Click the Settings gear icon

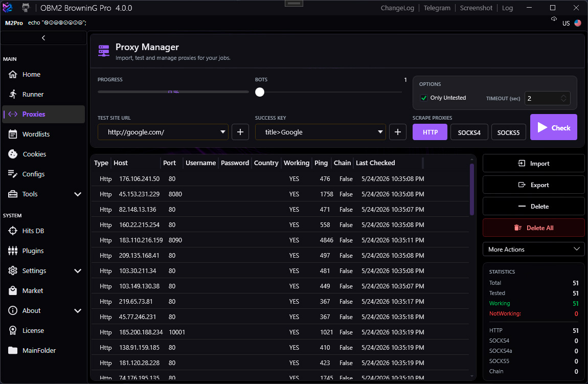point(13,271)
